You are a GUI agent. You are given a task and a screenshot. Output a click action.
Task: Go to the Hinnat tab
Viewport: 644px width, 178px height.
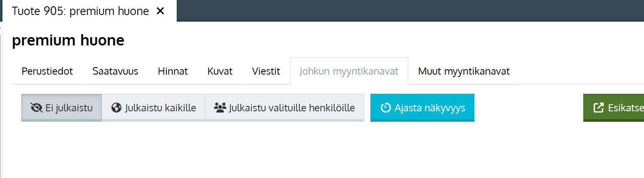(173, 71)
